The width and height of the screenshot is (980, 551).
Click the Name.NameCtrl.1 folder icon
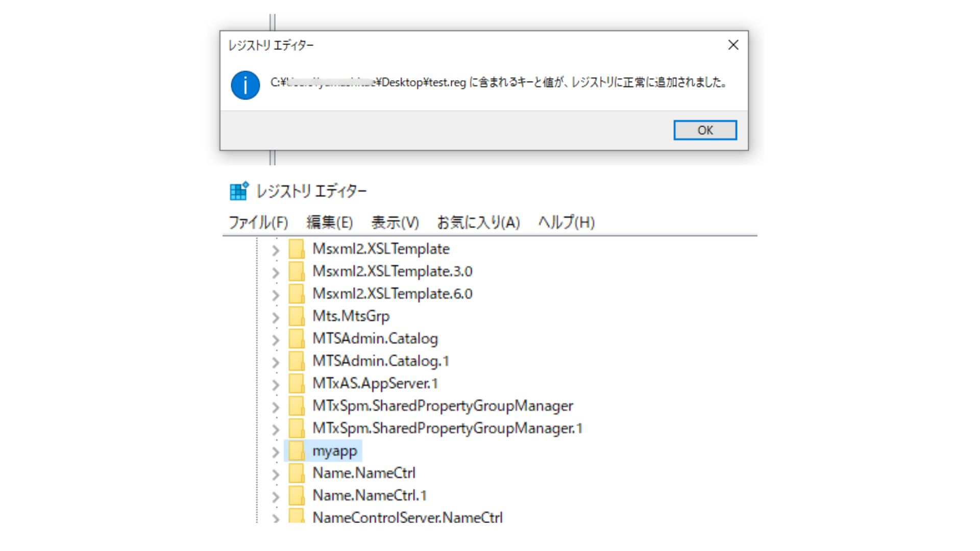point(297,496)
